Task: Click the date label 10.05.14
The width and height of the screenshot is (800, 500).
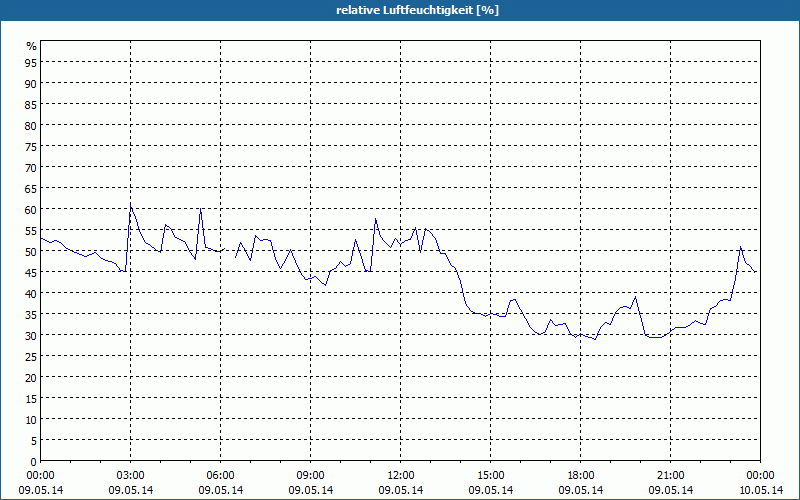Action: click(x=760, y=490)
